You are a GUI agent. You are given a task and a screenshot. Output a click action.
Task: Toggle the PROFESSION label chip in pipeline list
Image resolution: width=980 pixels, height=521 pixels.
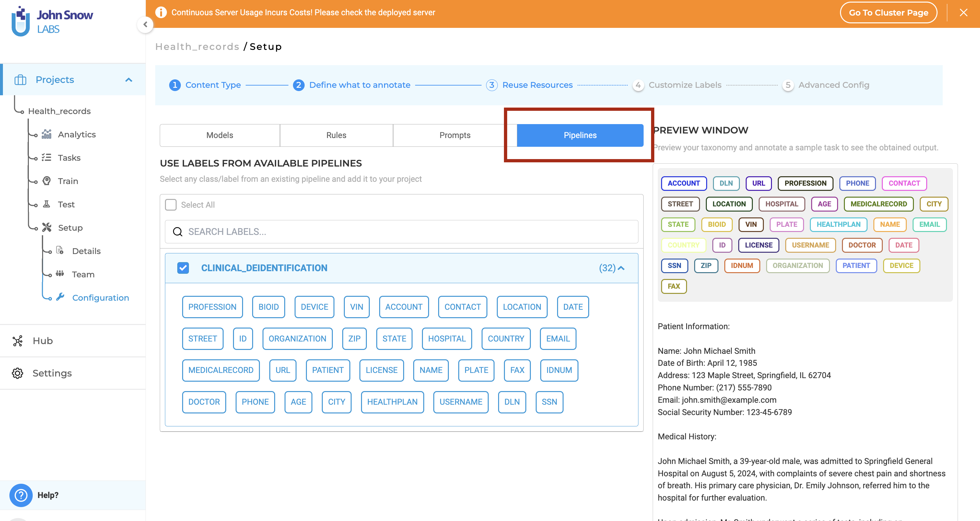(212, 307)
